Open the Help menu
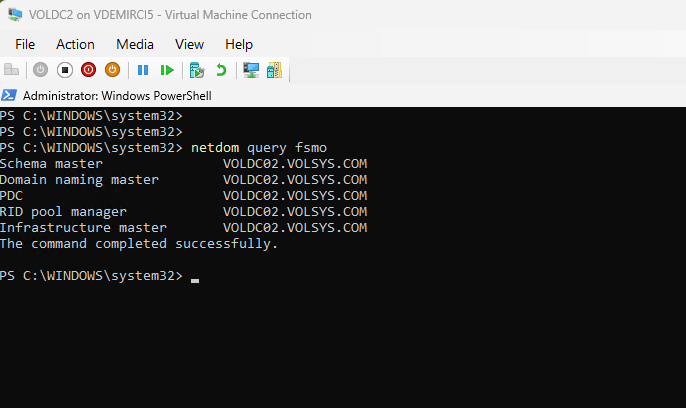Screen dimensions: 686x408 239,44
